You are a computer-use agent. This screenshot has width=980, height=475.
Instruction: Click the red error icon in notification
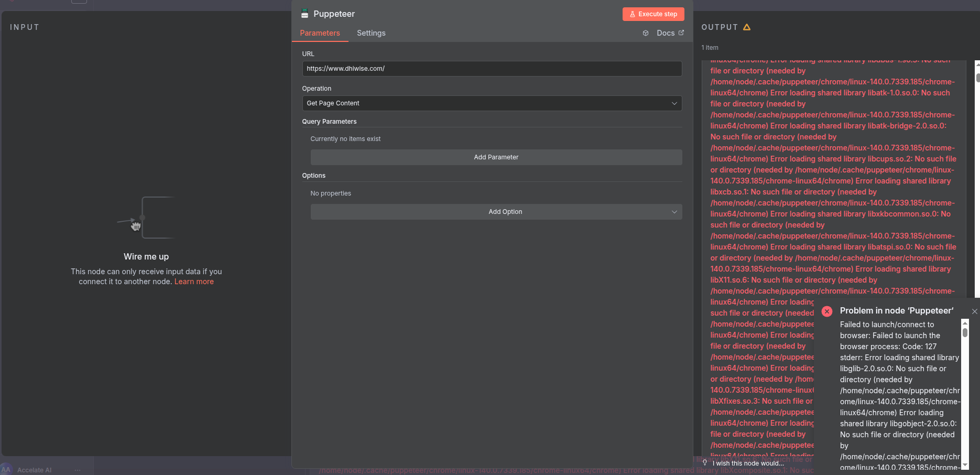[827, 311]
